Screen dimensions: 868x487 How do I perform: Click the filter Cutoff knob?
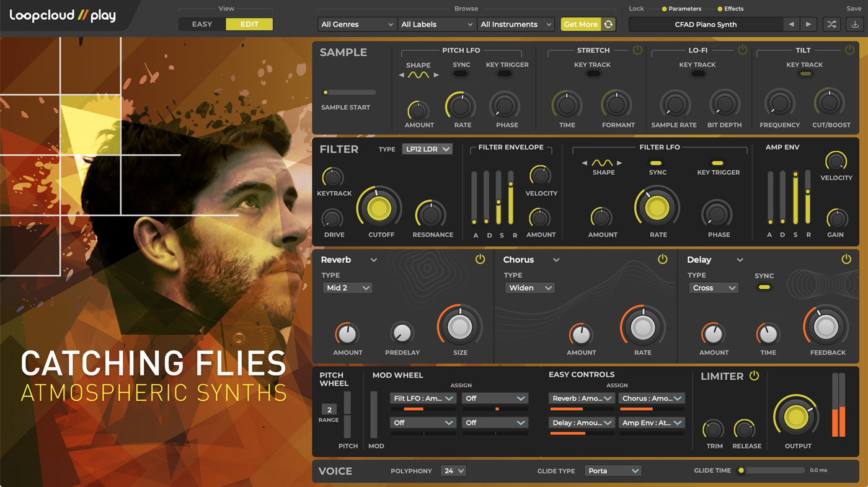click(379, 208)
